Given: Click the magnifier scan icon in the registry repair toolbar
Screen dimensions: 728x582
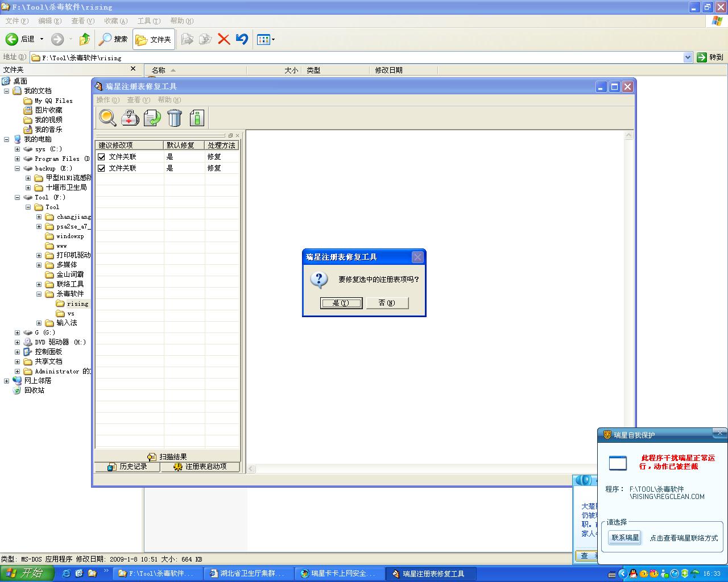Looking at the screenshot, I should coord(107,118).
